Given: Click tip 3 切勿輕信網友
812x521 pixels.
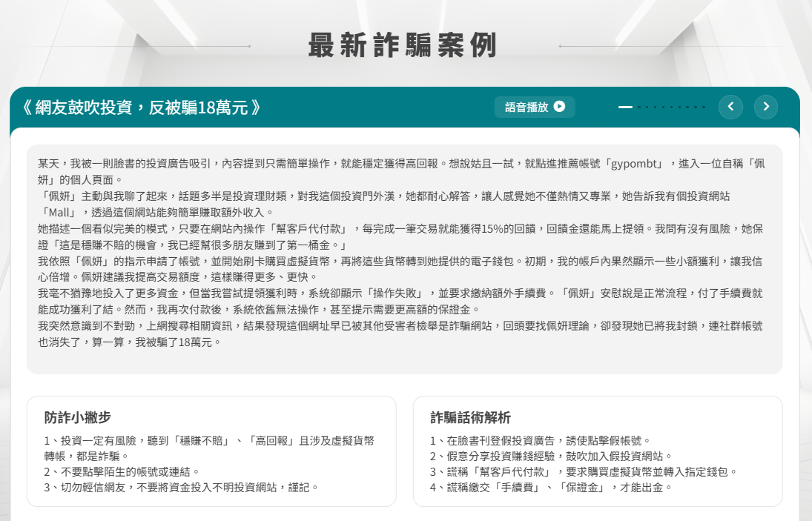Looking at the screenshot, I should tap(181, 488).
